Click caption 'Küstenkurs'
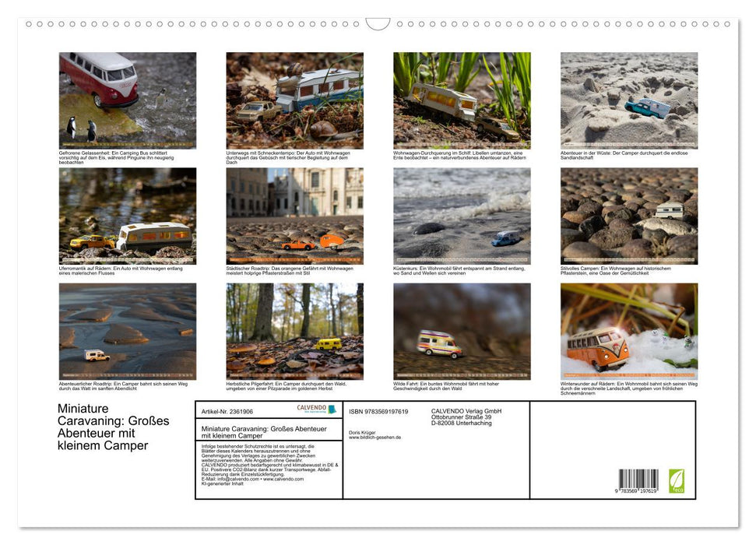Viewport: 756px width, 545px height. 459,271
